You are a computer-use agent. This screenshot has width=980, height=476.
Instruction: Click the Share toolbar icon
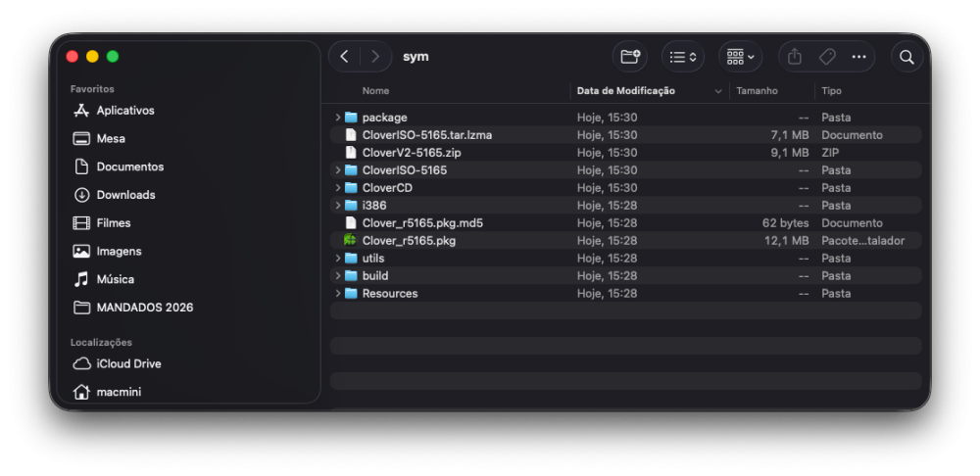pos(795,57)
